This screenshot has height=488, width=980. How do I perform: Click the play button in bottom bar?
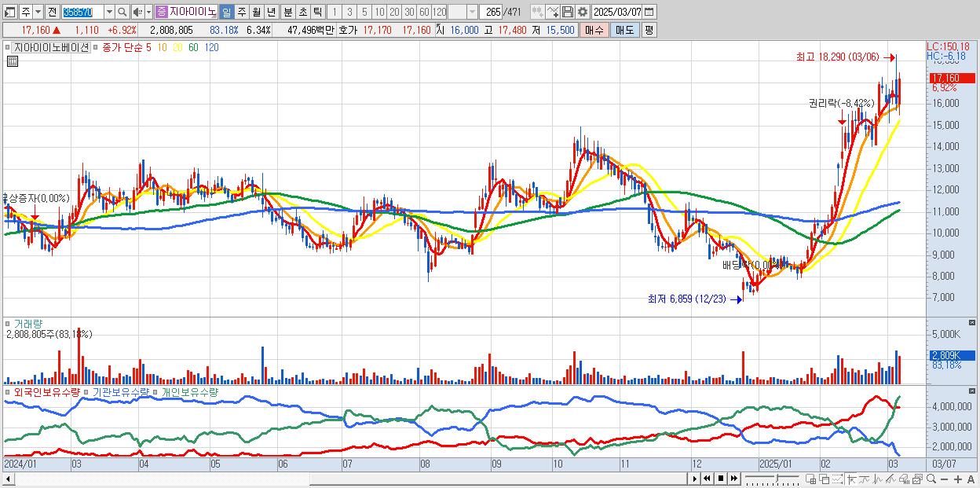click(x=695, y=479)
